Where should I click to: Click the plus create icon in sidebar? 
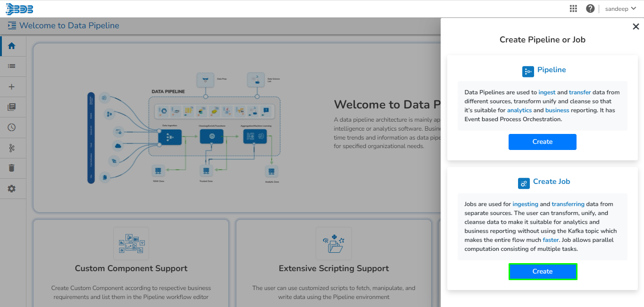[12, 87]
